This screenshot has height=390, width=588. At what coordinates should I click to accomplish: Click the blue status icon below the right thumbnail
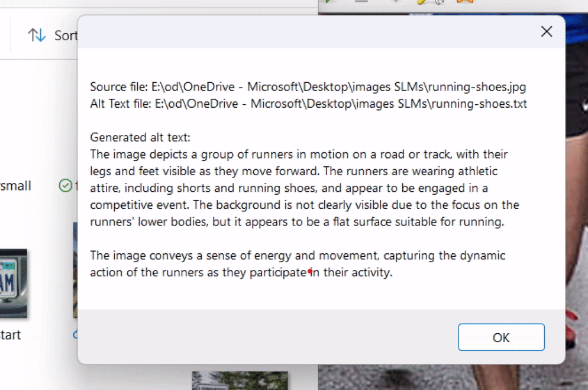[x=75, y=335]
